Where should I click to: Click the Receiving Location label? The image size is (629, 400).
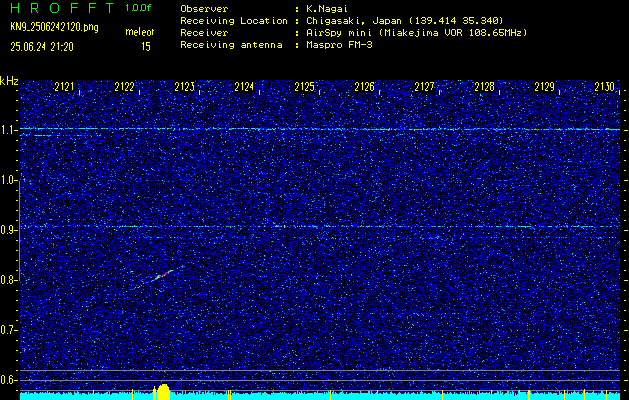pos(234,20)
